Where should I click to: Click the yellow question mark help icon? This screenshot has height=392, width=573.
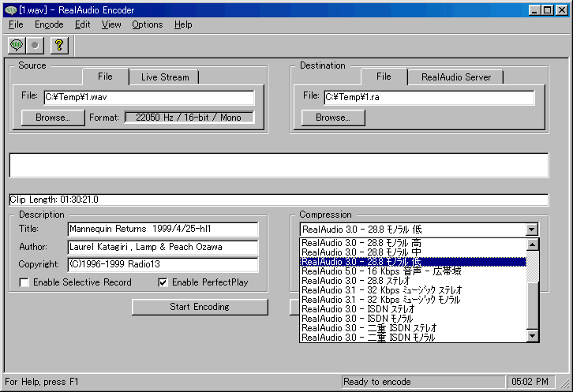tap(59, 45)
